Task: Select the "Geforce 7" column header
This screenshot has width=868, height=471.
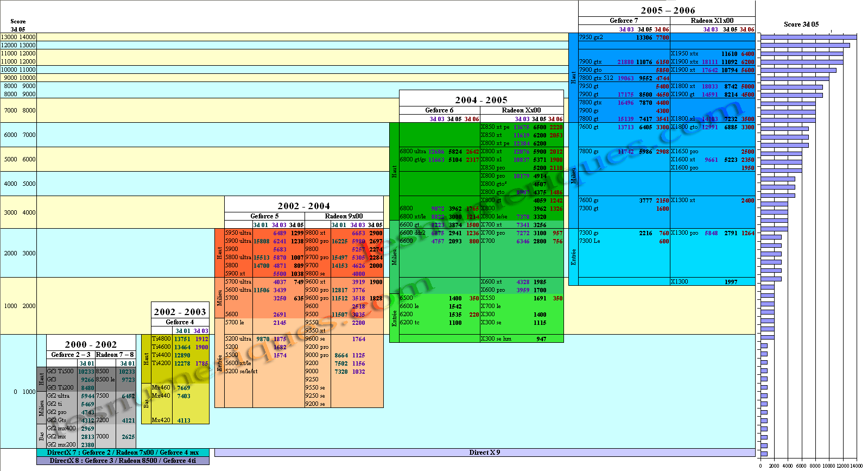Action: pos(624,21)
